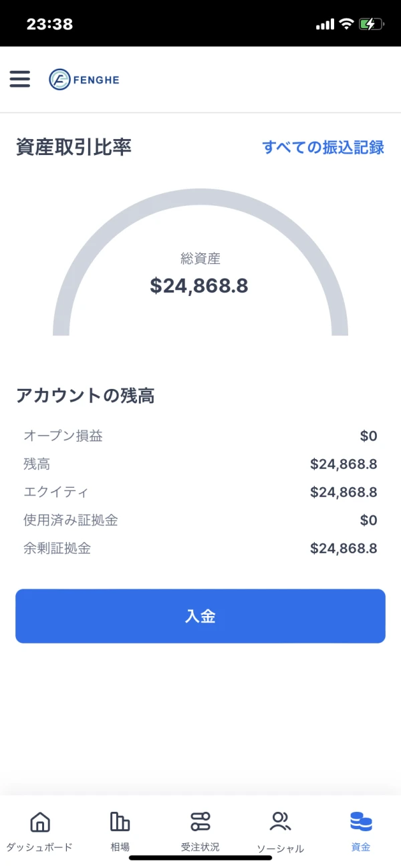Select the 余剰証拠金 row
Screen dimensions: 401x868
tap(200, 549)
